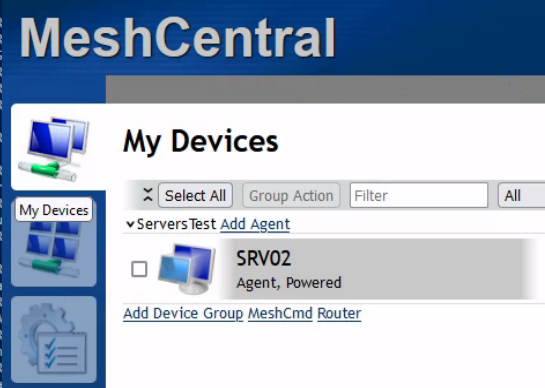Image resolution: width=545 pixels, height=388 pixels.
Task: Open the My Devices sidebar icon
Action: point(54,148)
